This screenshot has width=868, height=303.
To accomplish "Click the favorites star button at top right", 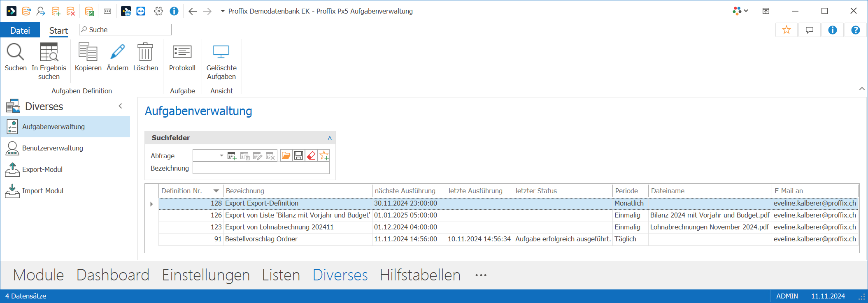I will pyautogui.click(x=787, y=30).
